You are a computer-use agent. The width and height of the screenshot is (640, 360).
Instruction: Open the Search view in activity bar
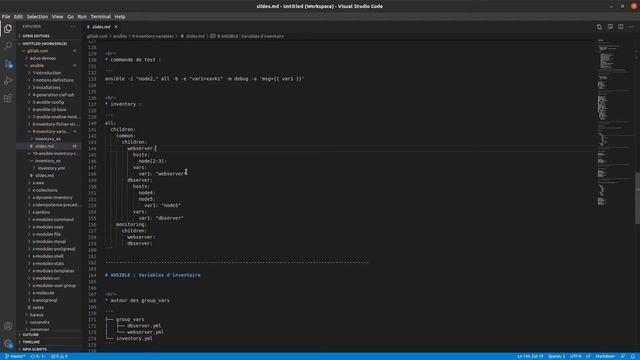click(8, 46)
